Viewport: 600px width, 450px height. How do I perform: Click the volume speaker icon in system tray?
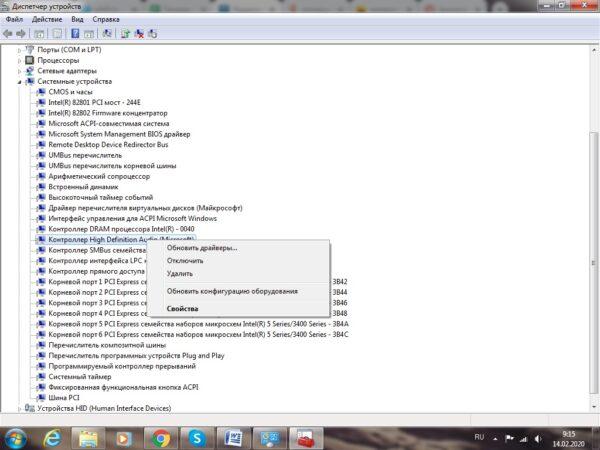(538, 439)
